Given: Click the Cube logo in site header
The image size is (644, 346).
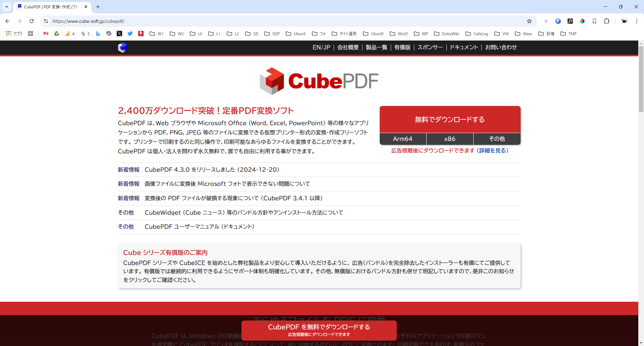Looking at the screenshot, I should point(122,48).
